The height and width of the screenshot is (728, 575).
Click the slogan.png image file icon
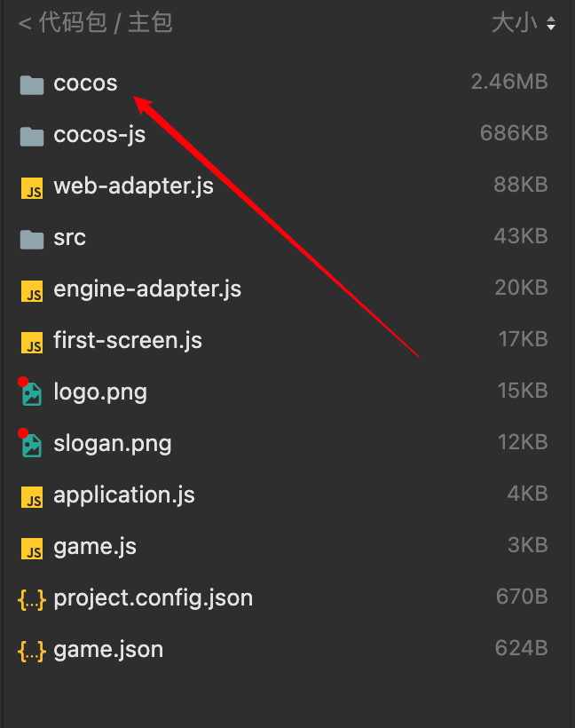point(32,444)
